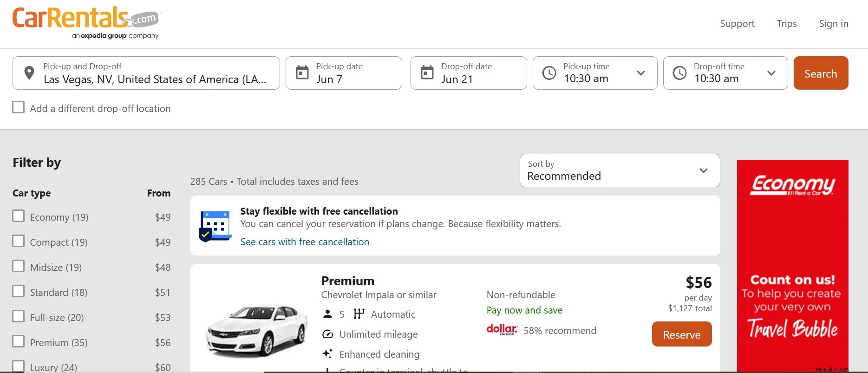868x373 pixels.
Task: Click the drop-off date calendar icon
Action: click(427, 73)
